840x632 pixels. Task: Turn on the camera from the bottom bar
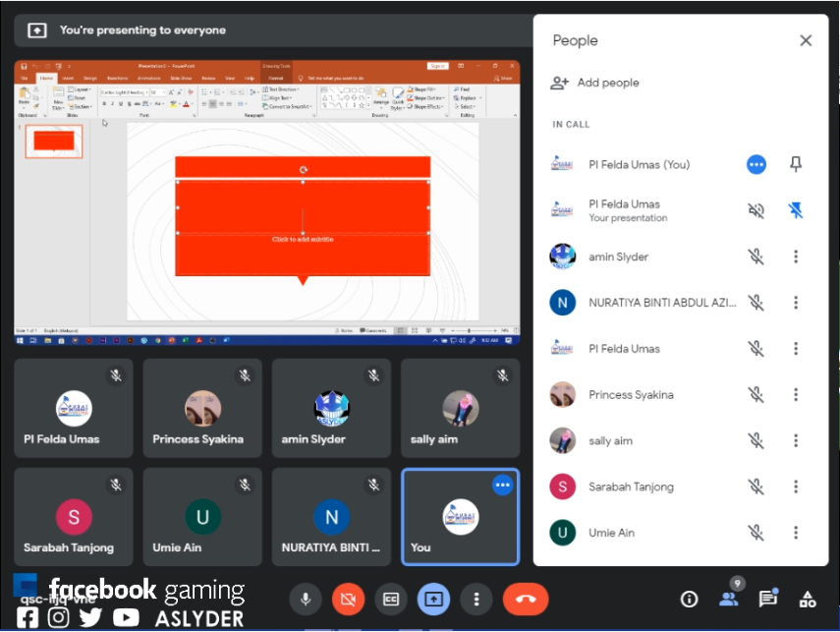(349, 599)
